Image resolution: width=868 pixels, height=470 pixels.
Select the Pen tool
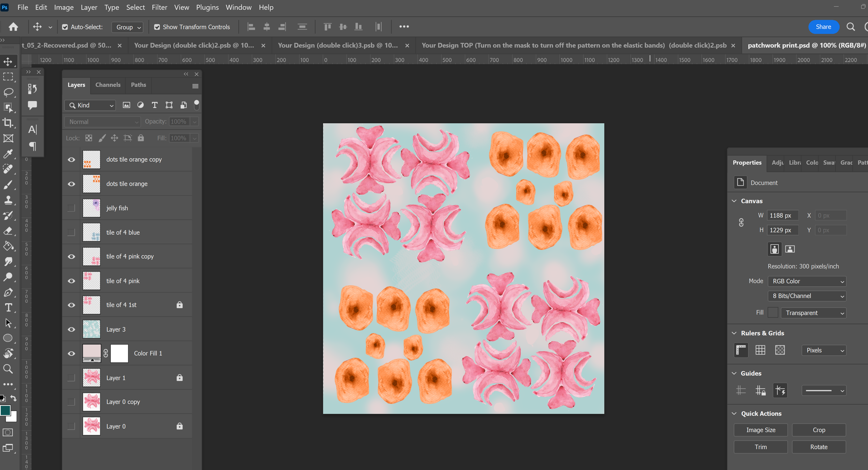pos(8,292)
